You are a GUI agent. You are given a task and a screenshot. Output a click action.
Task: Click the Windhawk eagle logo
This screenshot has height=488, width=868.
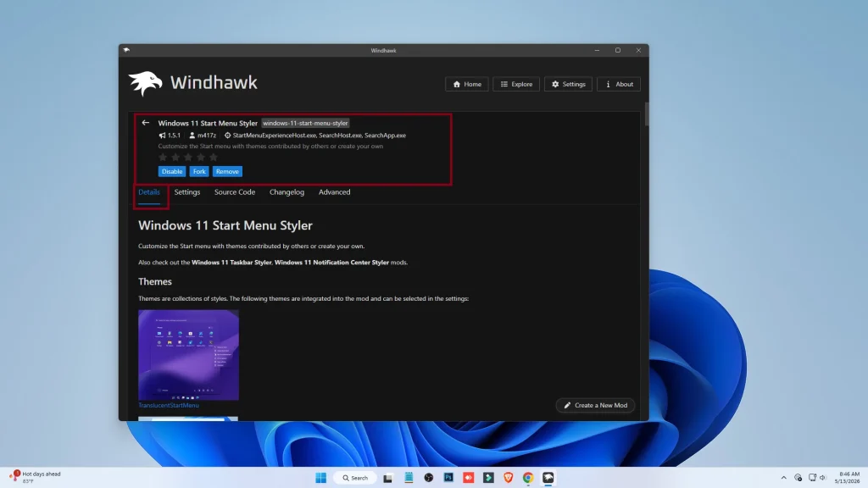tap(146, 84)
